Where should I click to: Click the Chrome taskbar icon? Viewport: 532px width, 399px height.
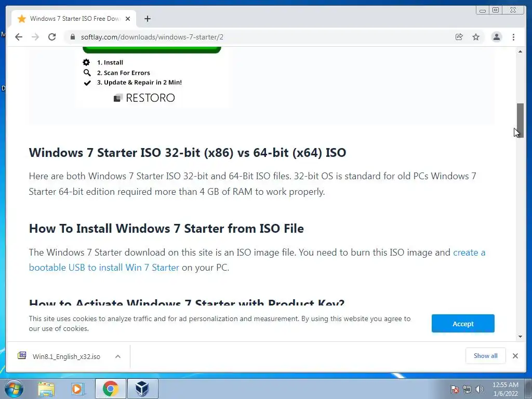pyautogui.click(x=110, y=389)
